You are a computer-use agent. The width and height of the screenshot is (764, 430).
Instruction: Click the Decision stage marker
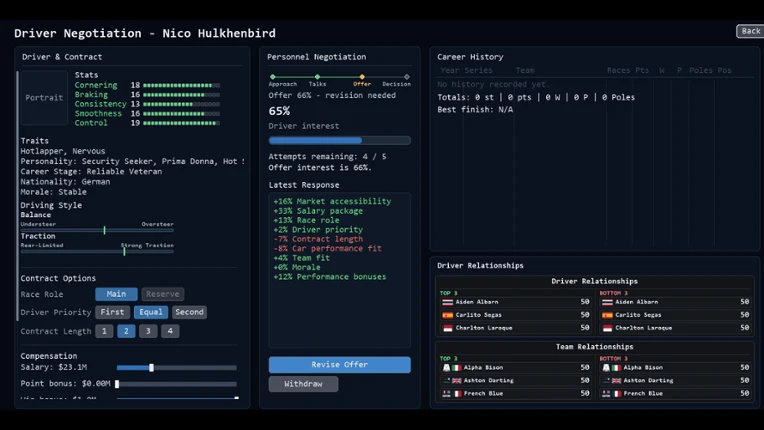coord(407,77)
